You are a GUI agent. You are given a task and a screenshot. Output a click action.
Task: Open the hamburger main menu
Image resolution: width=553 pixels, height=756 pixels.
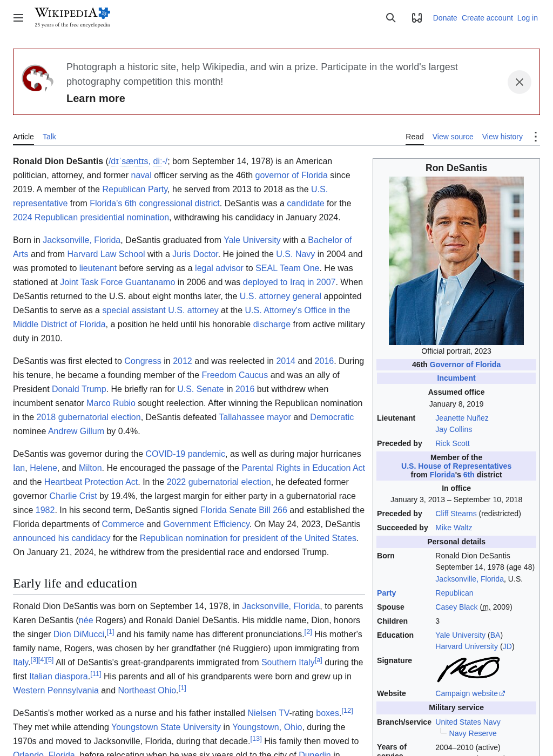click(18, 18)
